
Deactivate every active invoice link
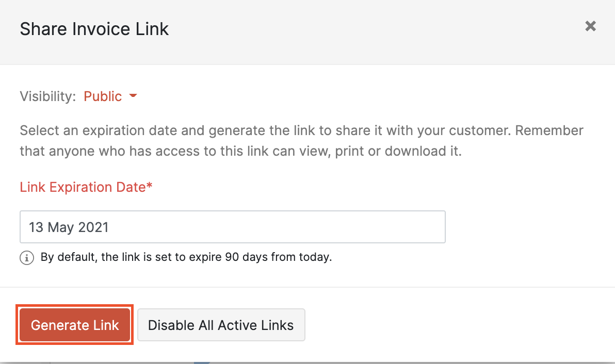[221, 325]
